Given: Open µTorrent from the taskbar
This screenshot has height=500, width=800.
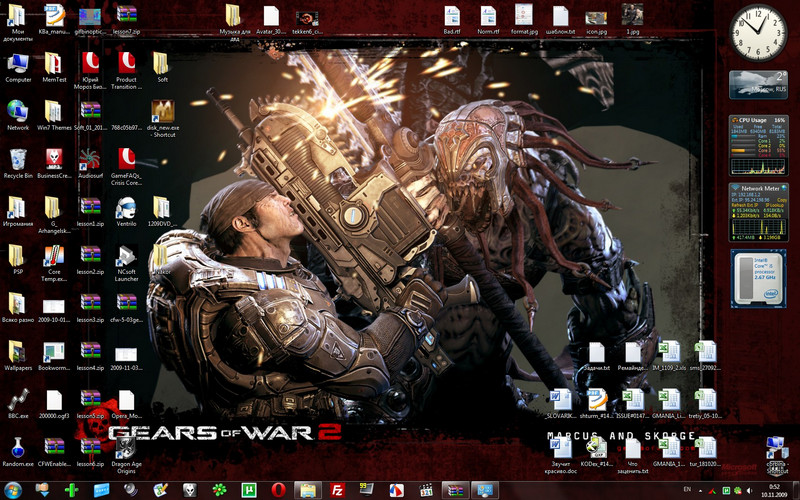Looking at the screenshot, I should (248, 490).
